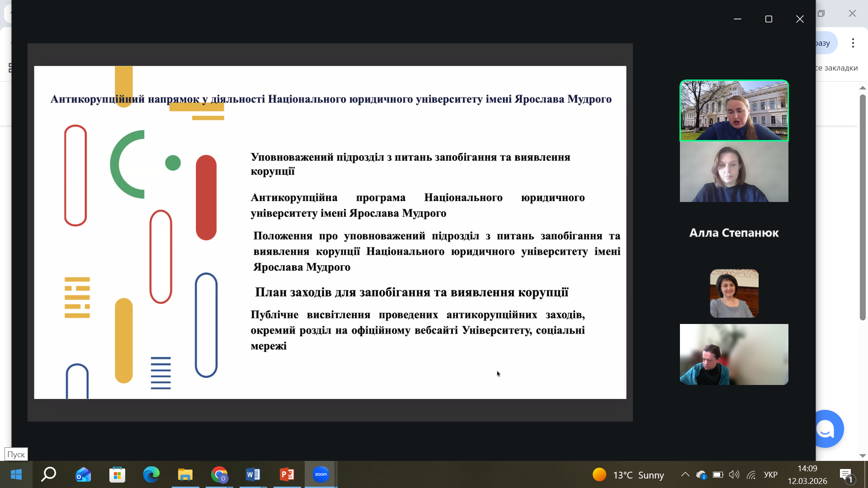Open Microsoft Store taskbar icon
Viewport: 868px width, 488px height.
118,474
